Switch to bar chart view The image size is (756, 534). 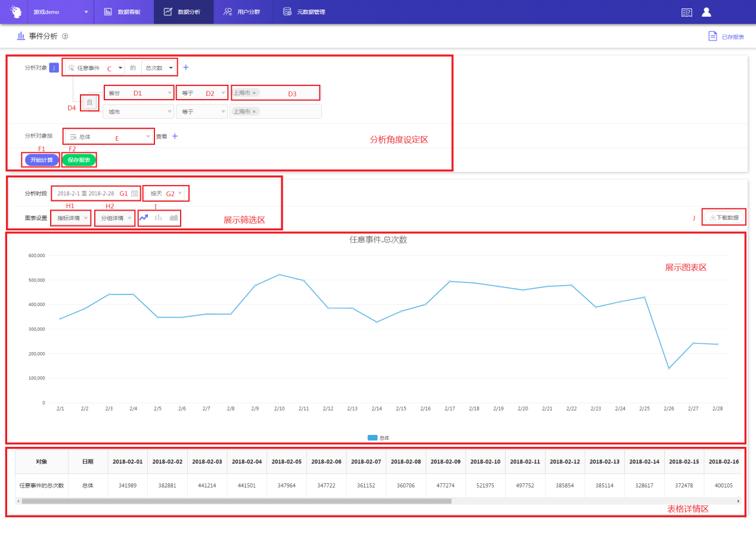click(159, 218)
